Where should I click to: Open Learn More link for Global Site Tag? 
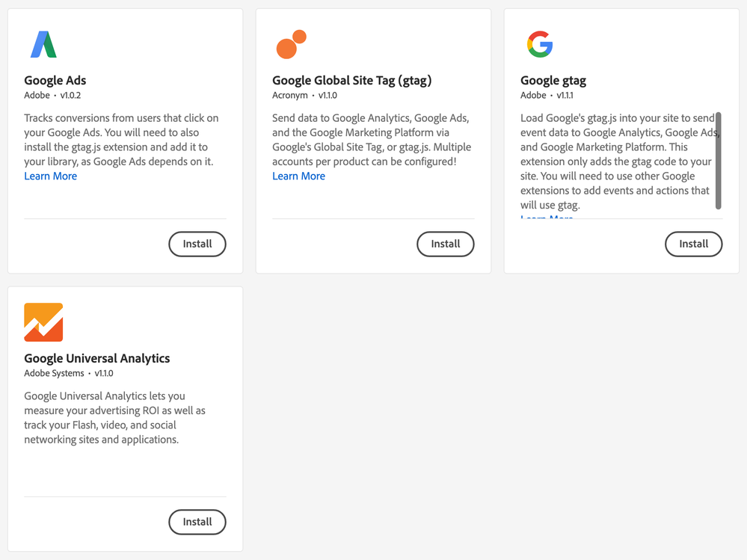click(x=298, y=176)
